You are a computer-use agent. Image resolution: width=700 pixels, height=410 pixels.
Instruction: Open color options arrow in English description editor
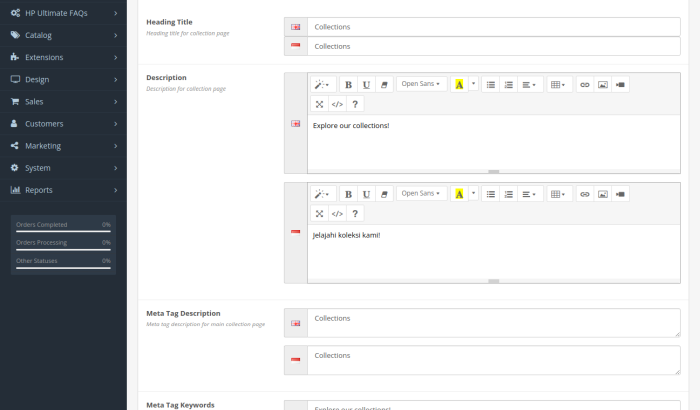click(x=473, y=84)
